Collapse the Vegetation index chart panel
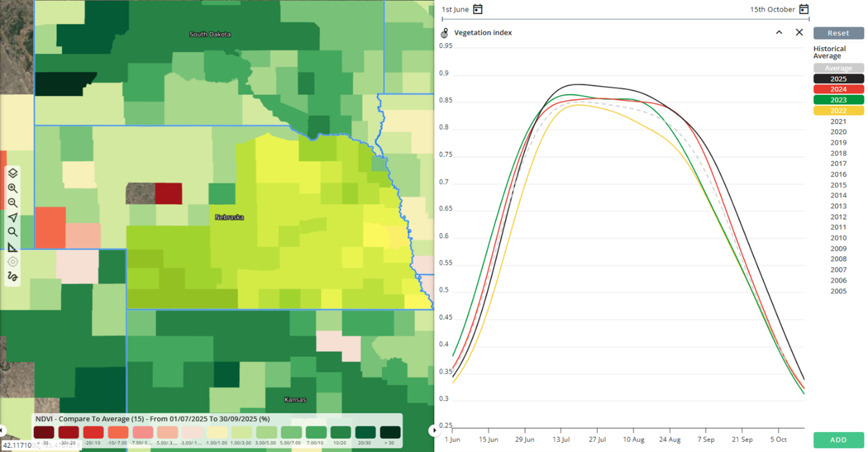The width and height of the screenshot is (868, 452). pyautogui.click(x=779, y=32)
